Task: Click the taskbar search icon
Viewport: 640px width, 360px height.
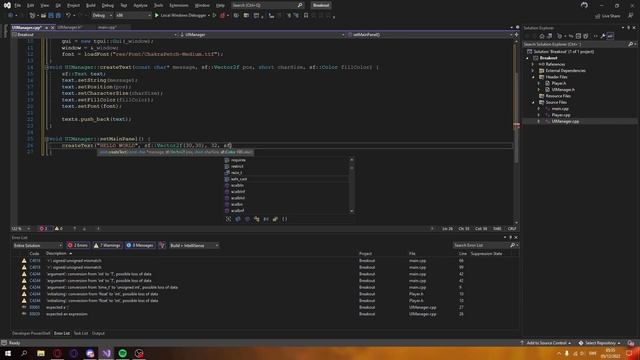Action: pos(24,353)
